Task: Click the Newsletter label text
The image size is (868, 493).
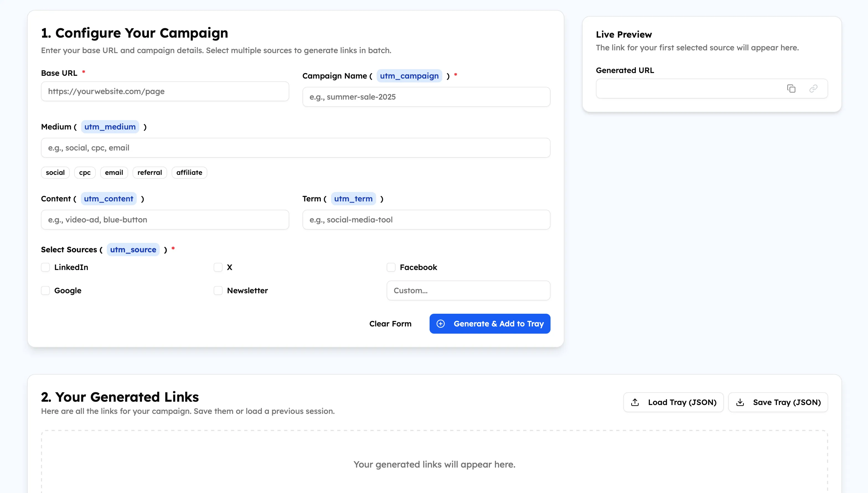Action: [x=247, y=290]
